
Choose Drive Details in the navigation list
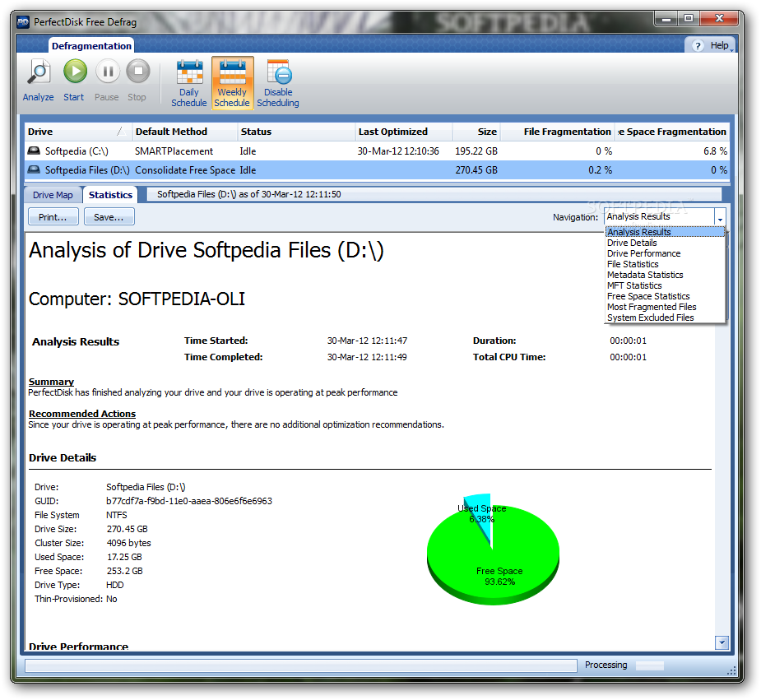coord(665,243)
